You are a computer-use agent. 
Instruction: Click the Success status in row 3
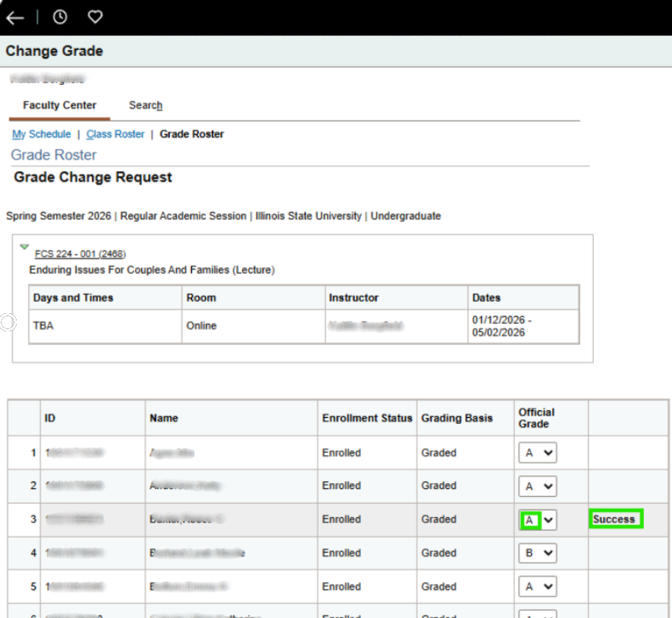pos(615,519)
